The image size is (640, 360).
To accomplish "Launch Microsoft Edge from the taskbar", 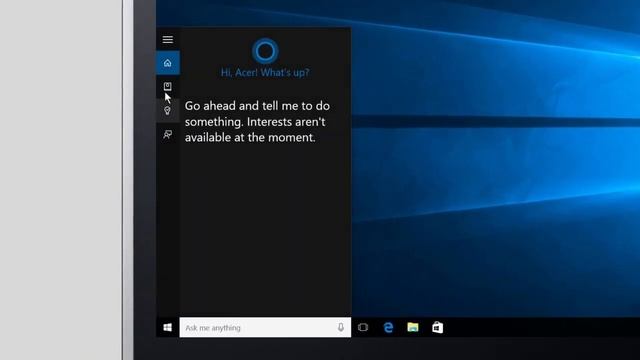I will point(388,327).
